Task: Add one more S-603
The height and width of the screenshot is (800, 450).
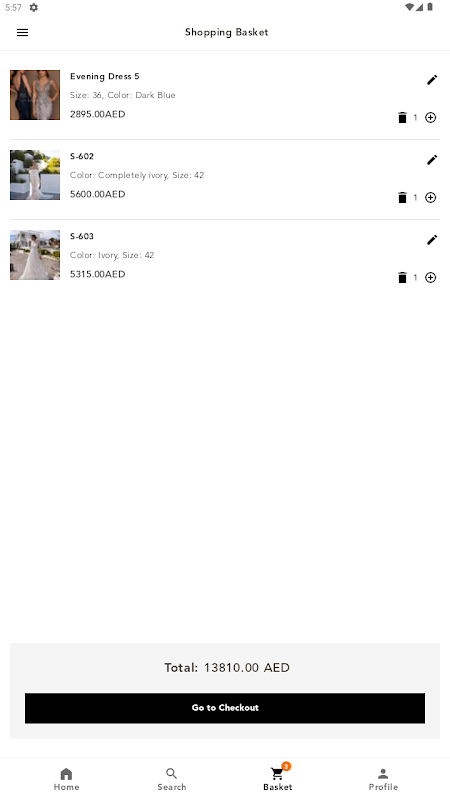Action: [431, 278]
